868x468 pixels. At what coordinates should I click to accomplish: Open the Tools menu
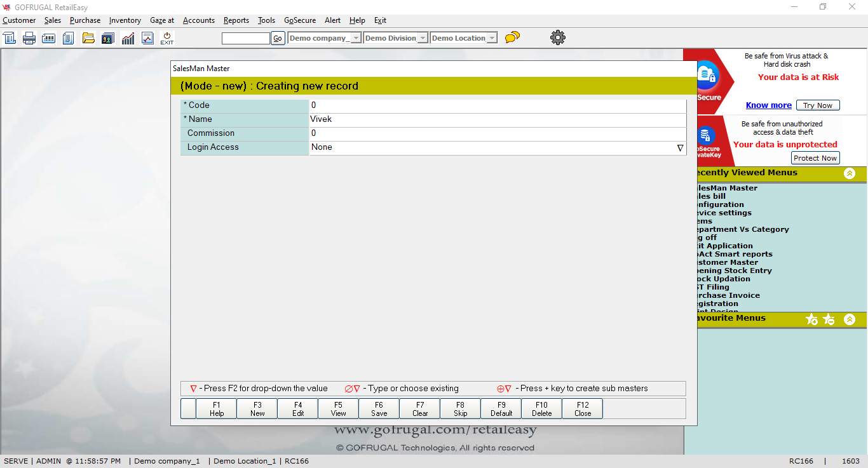(x=267, y=20)
